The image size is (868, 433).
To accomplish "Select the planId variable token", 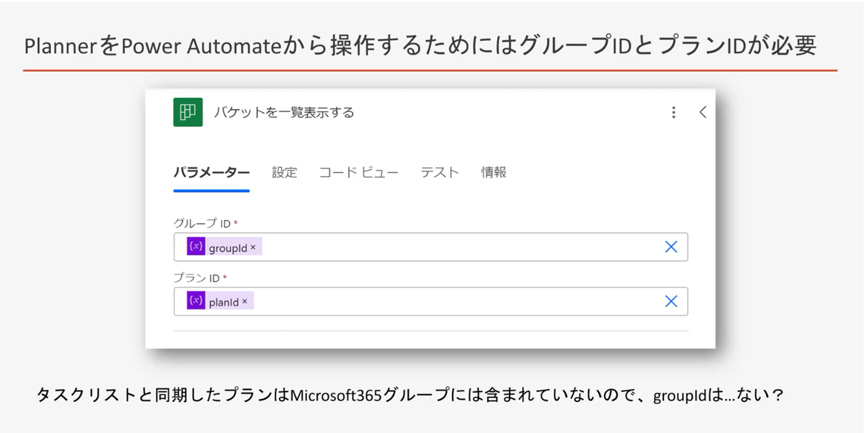I will [x=220, y=301].
